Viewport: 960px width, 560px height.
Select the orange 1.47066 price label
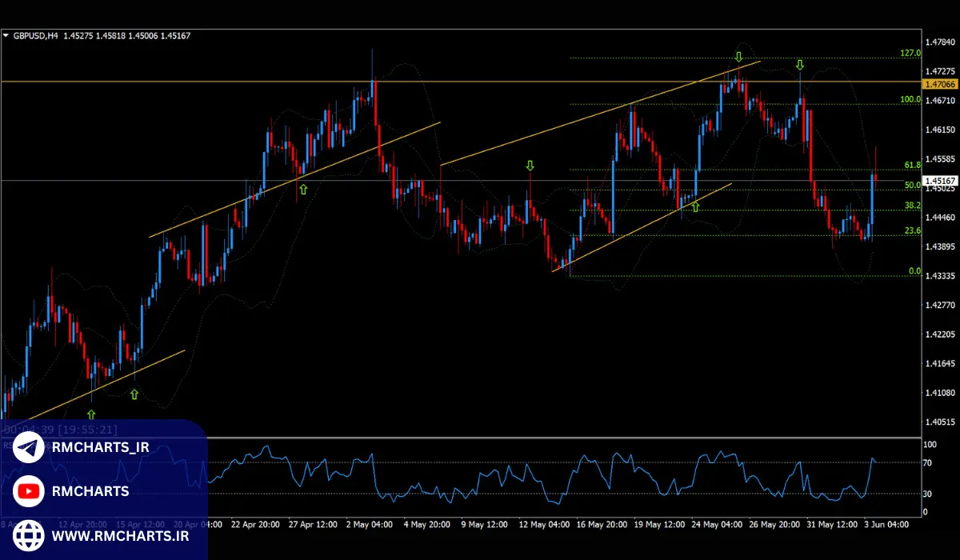[x=938, y=84]
